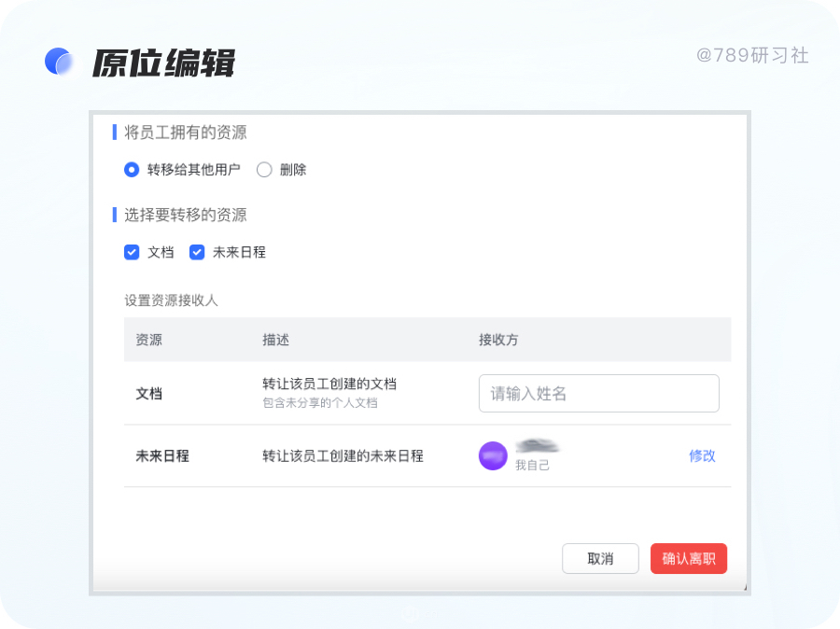Click the 选择要转移的资源 section heading
This screenshot has height=629, width=840.
(186, 215)
